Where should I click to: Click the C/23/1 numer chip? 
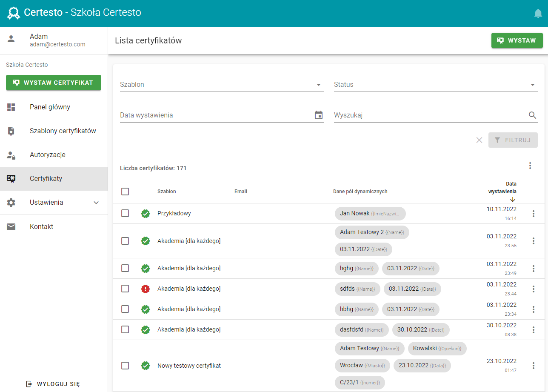point(360,382)
